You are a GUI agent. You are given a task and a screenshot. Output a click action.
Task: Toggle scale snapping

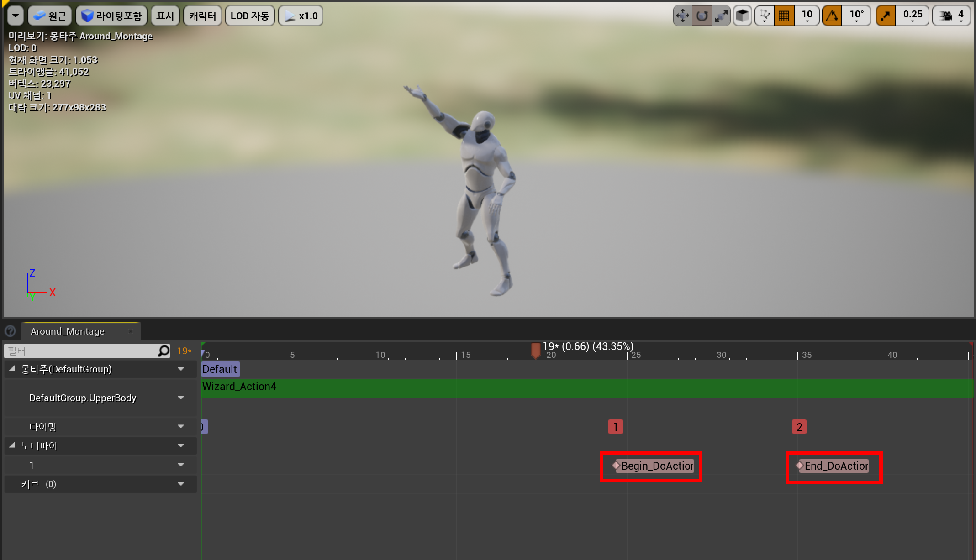coord(886,16)
